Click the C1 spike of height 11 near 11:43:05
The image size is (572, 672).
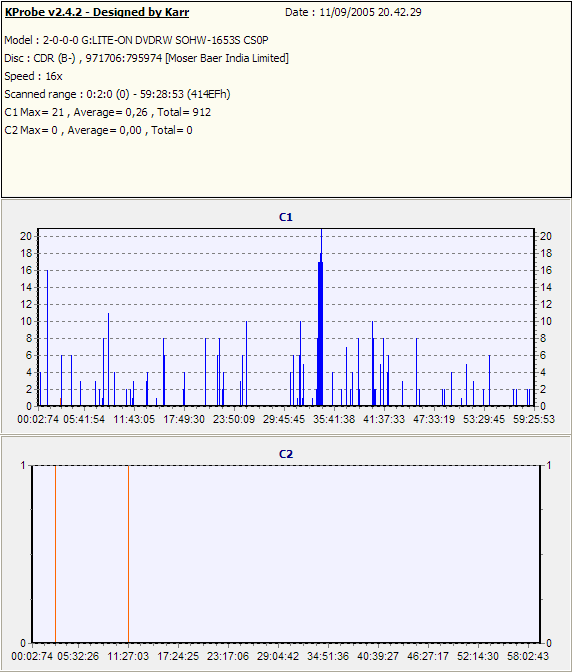pyautogui.click(x=108, y=359)
